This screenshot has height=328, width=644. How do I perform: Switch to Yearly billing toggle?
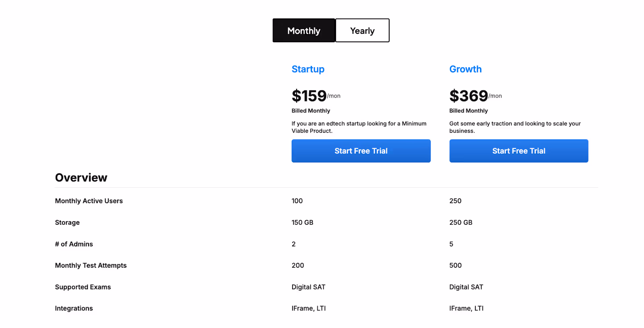[362, 31]
